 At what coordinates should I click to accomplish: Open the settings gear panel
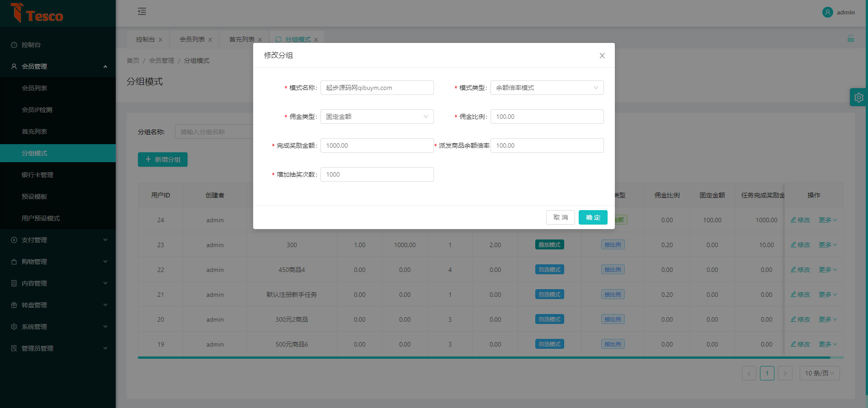[x=859, y=97]
